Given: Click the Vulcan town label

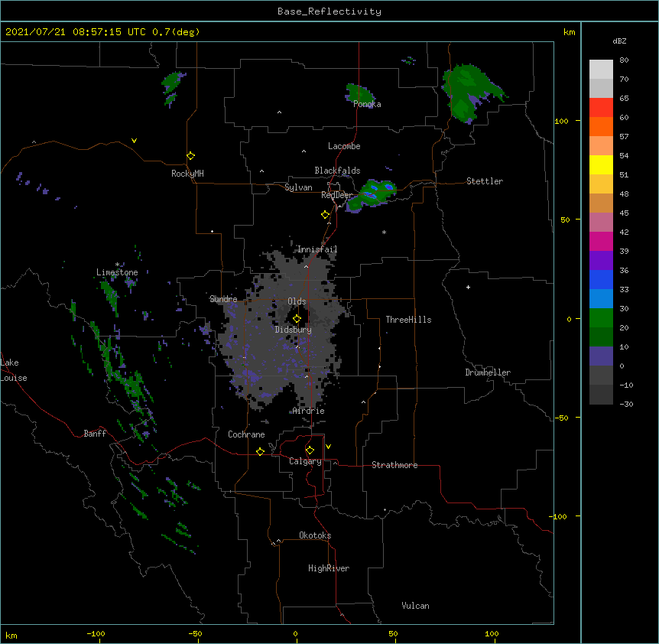Looking at the screenshot, I should click(x=415, y=606).
